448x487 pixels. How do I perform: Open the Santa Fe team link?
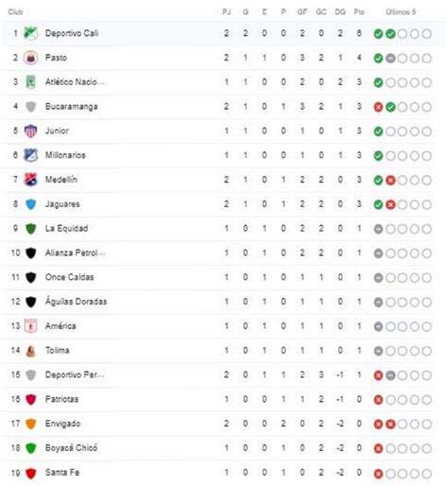pos(62,472)
